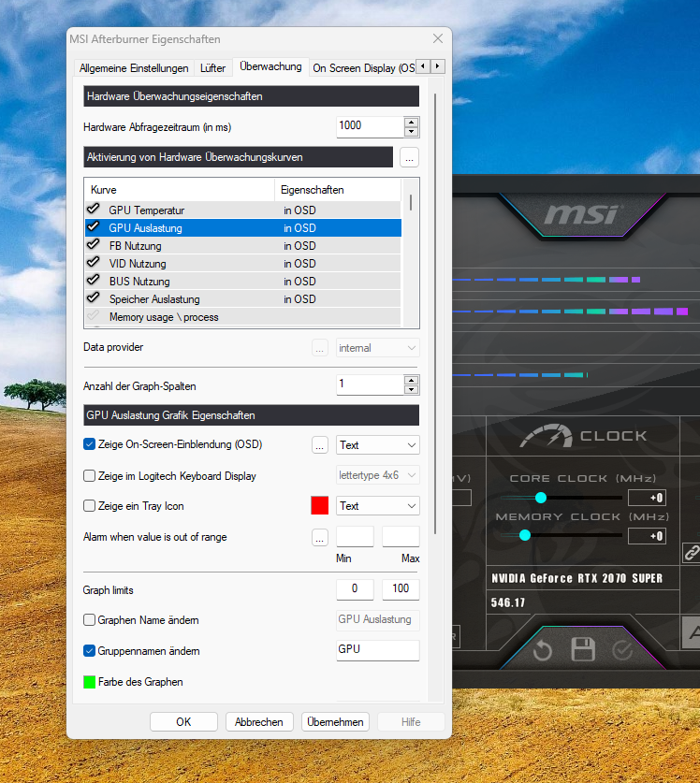Click the Übernehmen button
This screenshot has height=783, width=700.
tap(335, 721)
